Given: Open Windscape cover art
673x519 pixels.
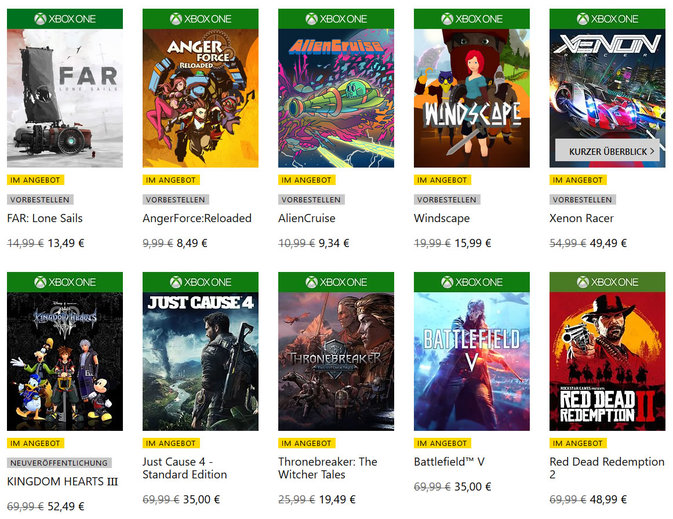Looking at the screenshot, I should 472,98.
